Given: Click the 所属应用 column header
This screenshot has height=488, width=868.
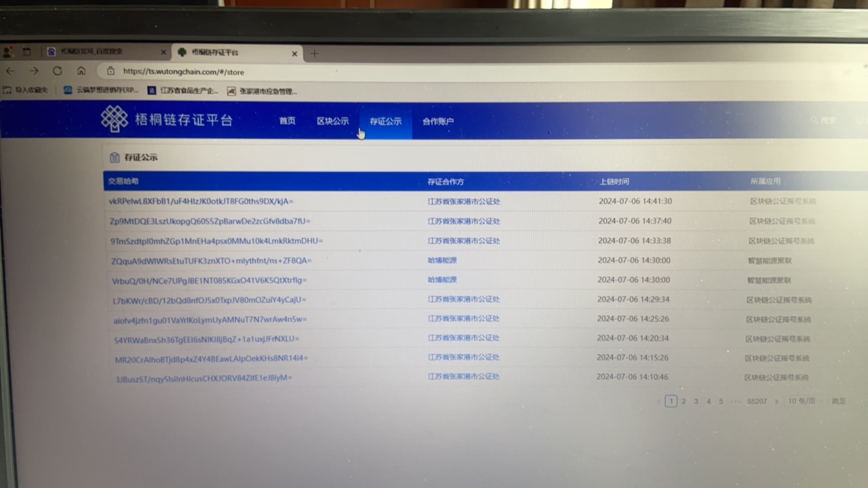Looking at the screenshot, I should 766,182.
